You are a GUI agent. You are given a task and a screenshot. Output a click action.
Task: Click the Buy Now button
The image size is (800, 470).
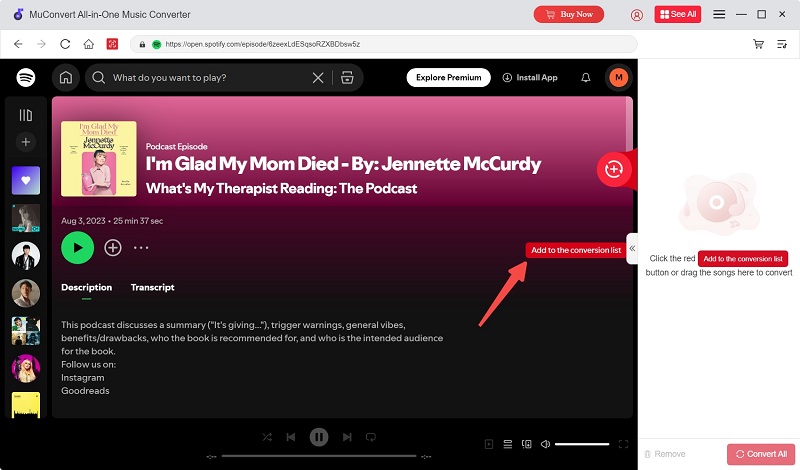568,14
